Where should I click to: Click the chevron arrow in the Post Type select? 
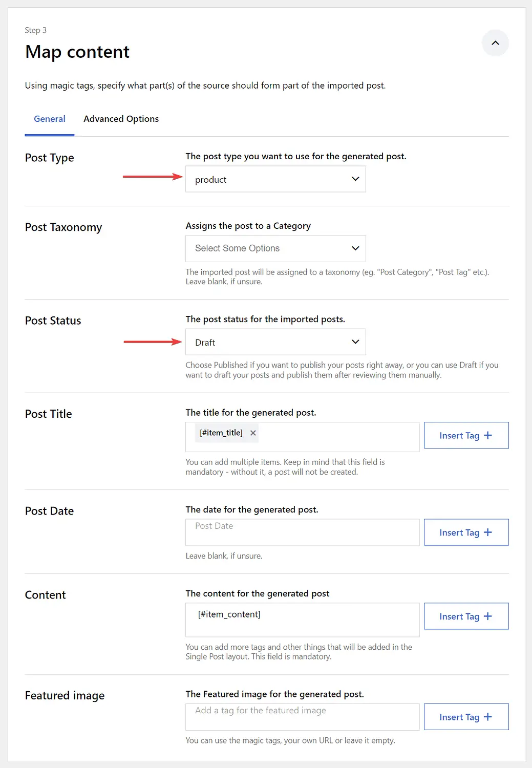[x=355, y=179]
